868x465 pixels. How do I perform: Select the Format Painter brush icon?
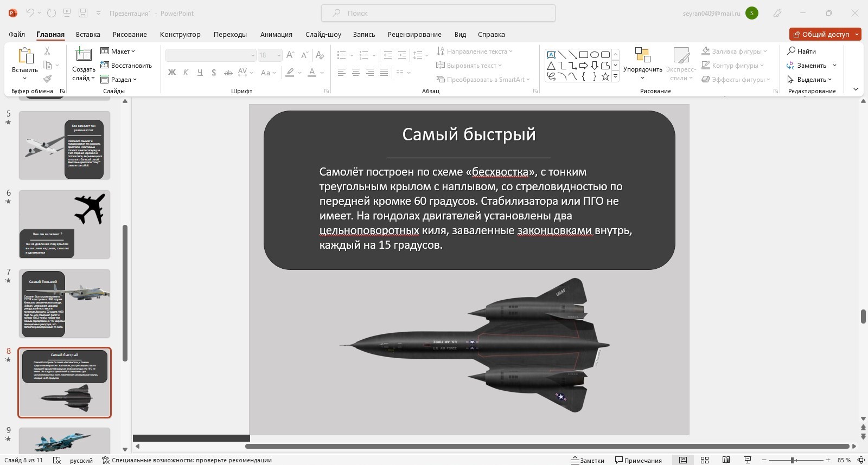click(47, 79)
